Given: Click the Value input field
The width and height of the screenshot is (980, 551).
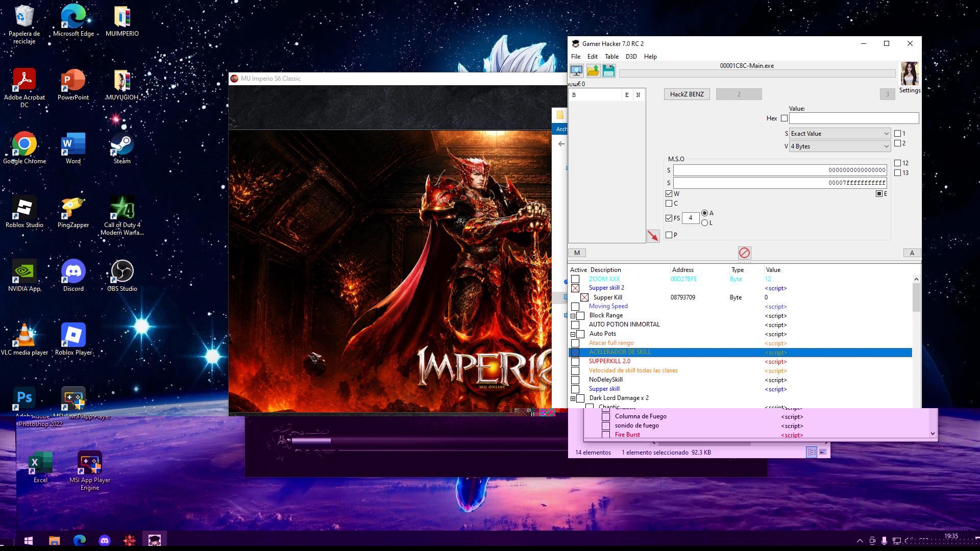Looking at the screenshot, I should pos(854,118).
